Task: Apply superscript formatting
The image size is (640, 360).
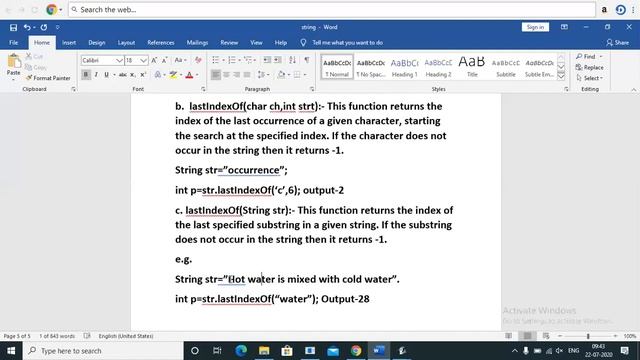Action: [143, 75]
